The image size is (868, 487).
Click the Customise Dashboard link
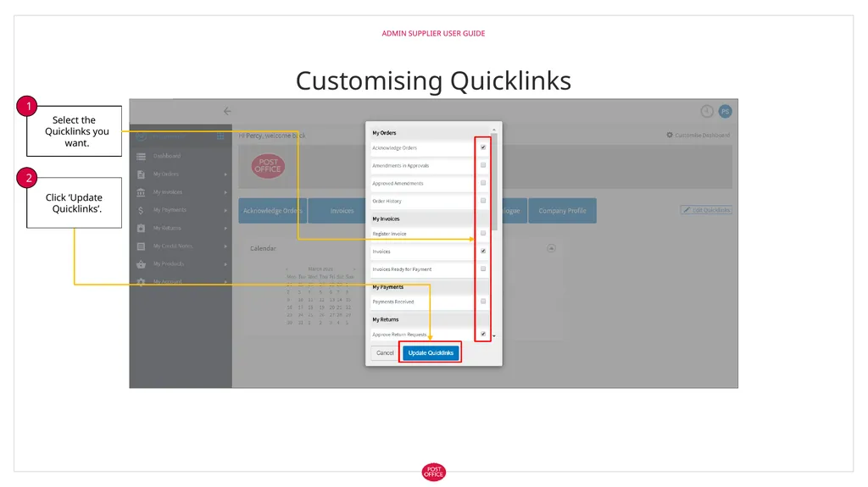698,135
